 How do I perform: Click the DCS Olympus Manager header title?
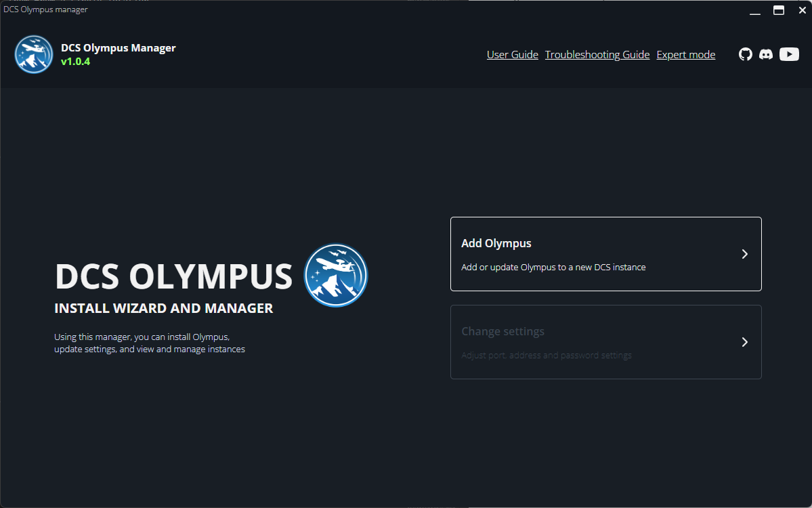(118, 48)
